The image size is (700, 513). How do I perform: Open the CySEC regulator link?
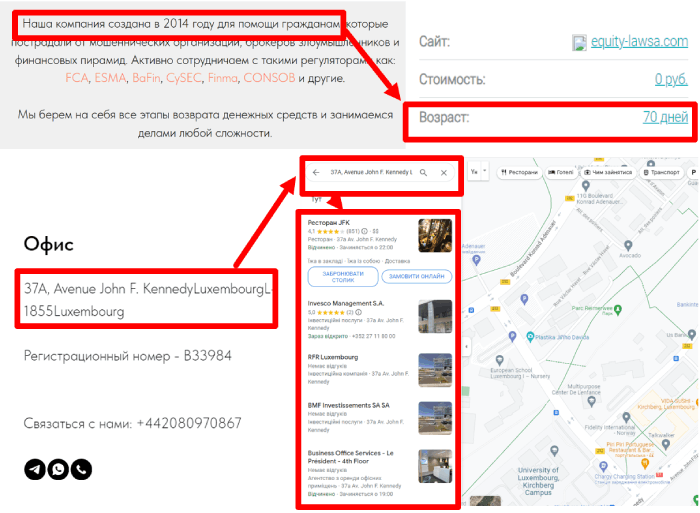click(183, 78)
